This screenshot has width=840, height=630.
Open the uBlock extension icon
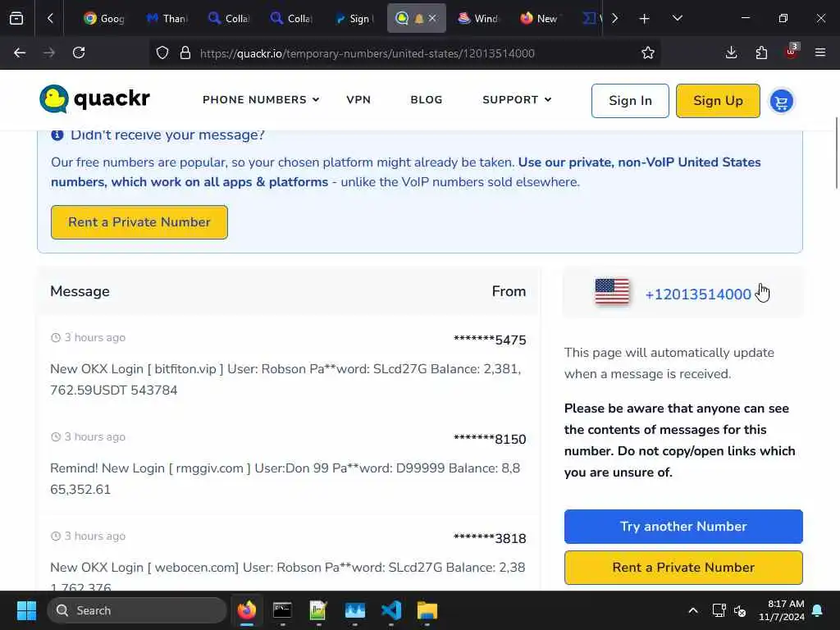(792, 52)
